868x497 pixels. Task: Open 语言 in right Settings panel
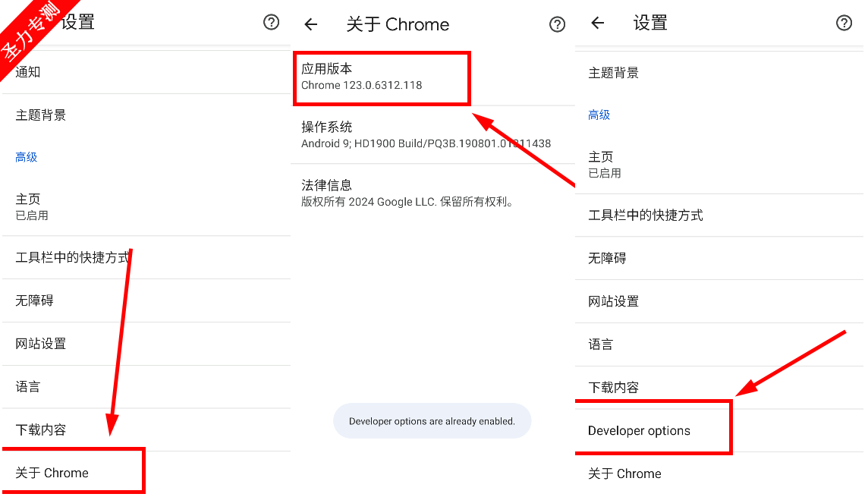(x=719, y=344)
